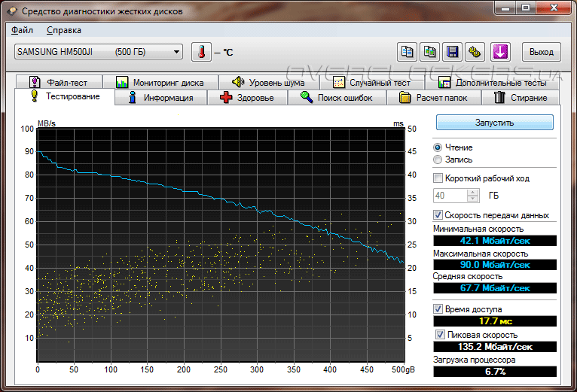
Task: Click the copy text to clipboard icon
Action: [x=407, y=52]
